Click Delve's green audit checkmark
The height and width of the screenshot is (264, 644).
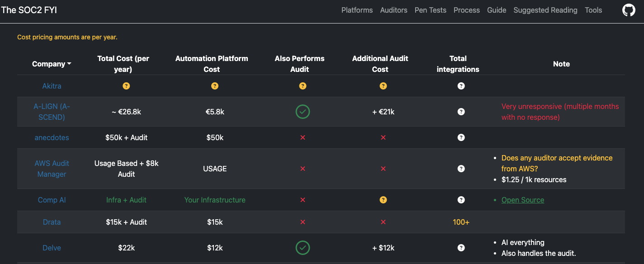coord(303,248)
